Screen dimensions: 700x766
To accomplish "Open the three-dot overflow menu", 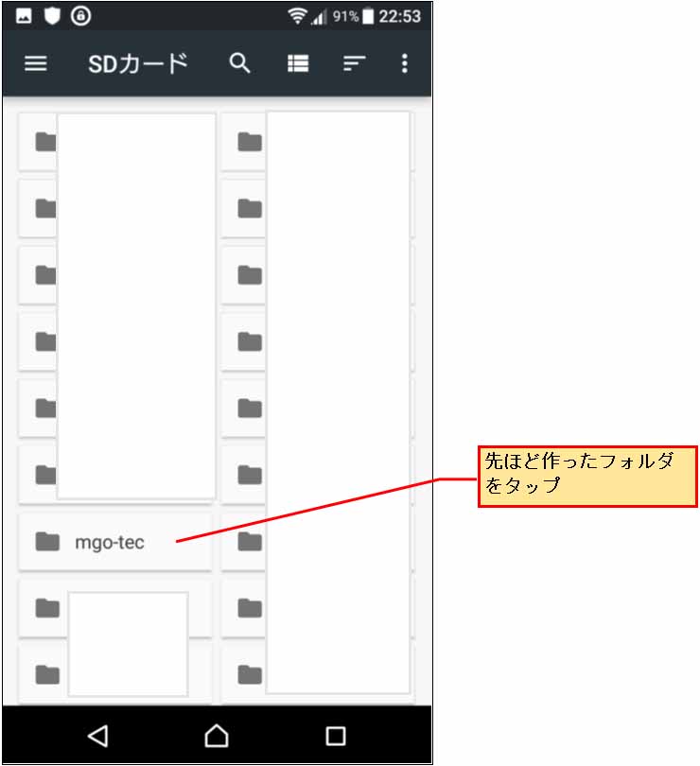I will coord(404,63).
